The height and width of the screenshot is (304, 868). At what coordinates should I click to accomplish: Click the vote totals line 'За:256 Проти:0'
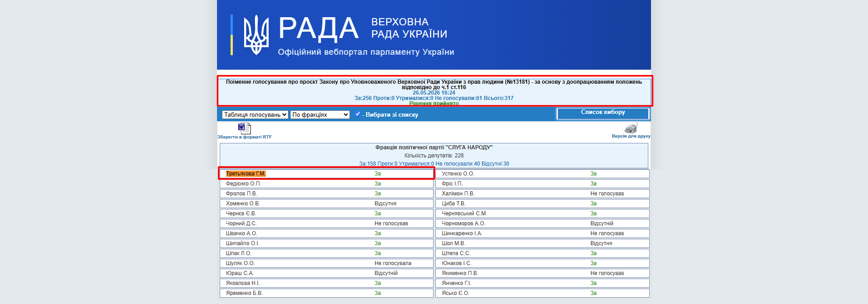[434, 98]
